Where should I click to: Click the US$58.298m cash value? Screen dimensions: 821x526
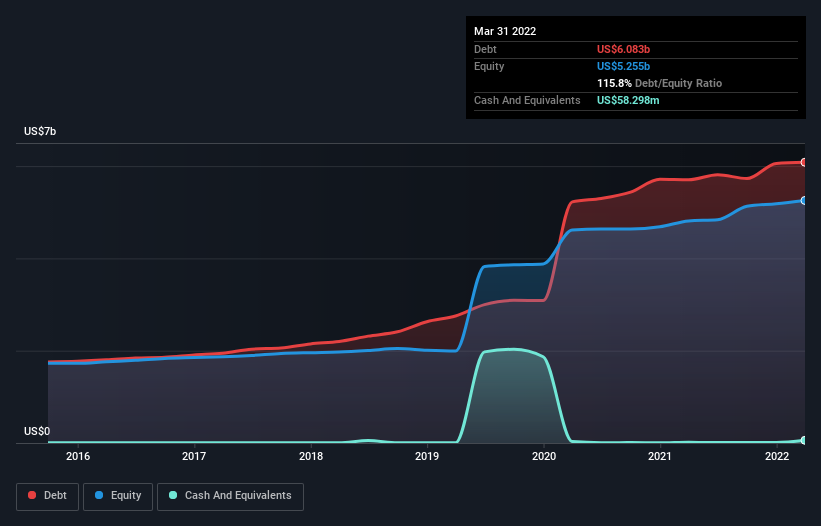[x=628, y=100]
